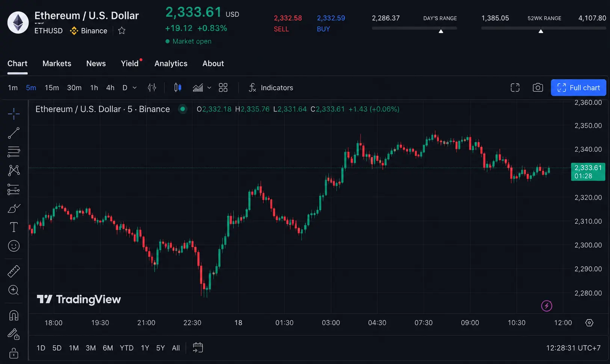The height and width of the screenshot is (364, 610).
Task: Click the SELL price 2,332.58
Action: click(x=288, y=18)
